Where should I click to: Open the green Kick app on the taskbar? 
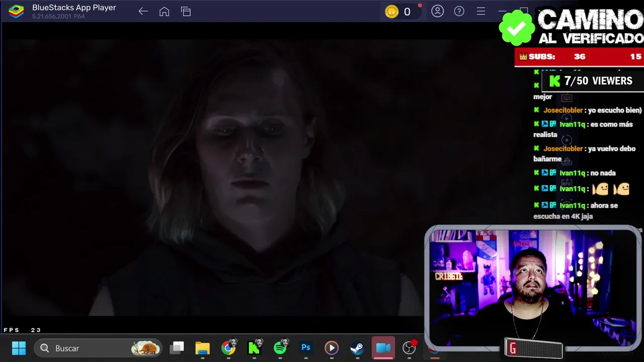tap(254, 348)
